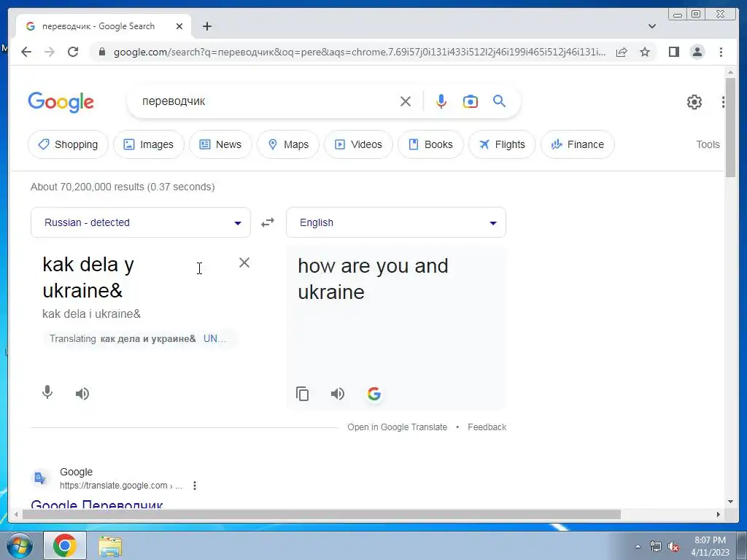
Task: Open Flights results
Action: click(x=502, y=144)
